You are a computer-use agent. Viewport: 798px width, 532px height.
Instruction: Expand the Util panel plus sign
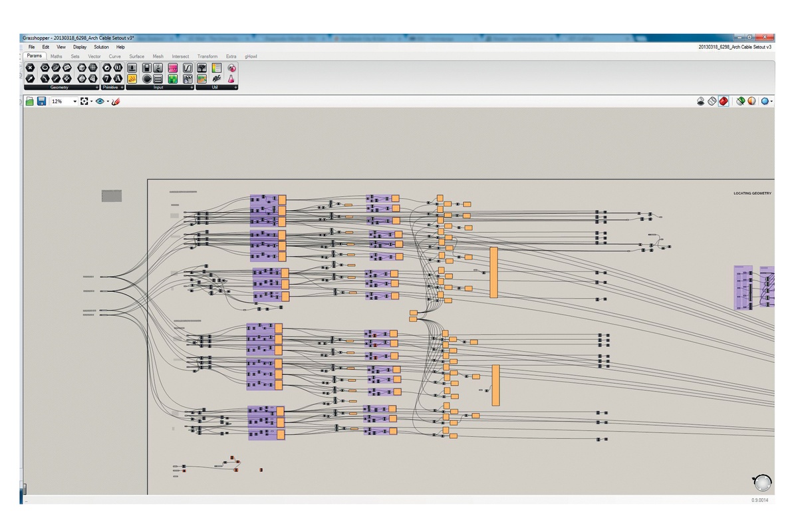[x=235, y=88]
